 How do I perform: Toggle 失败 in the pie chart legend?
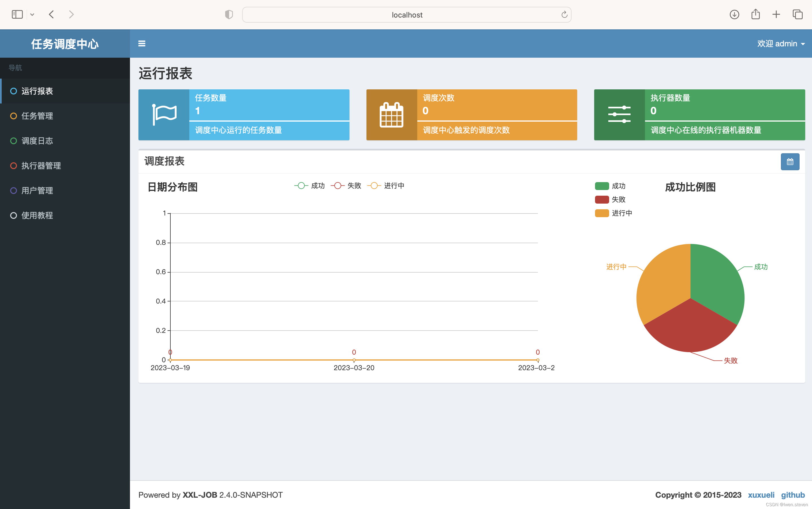coord(610,200)
